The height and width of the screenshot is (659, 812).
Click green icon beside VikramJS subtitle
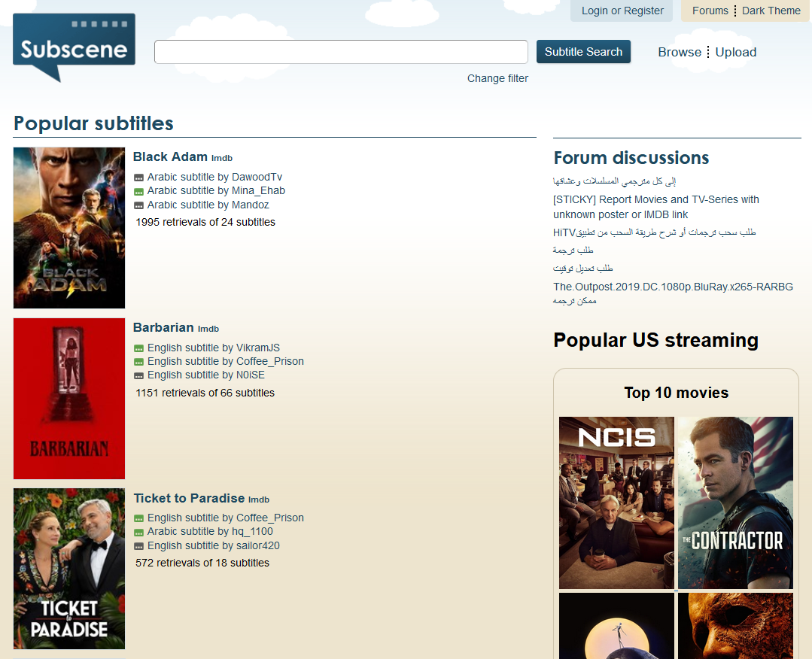tap(138, 348)
